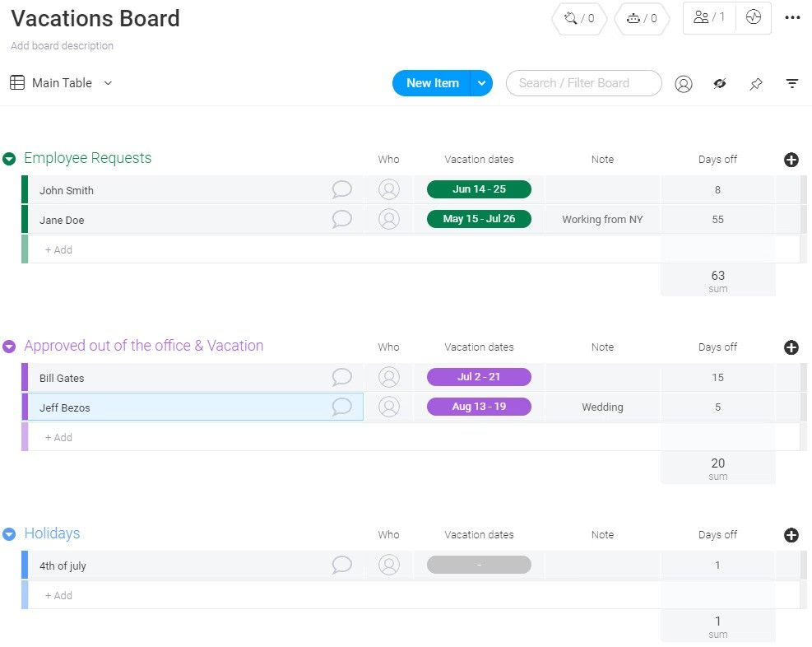Collapse the Employee Requests group

click(x=9, y=158)
